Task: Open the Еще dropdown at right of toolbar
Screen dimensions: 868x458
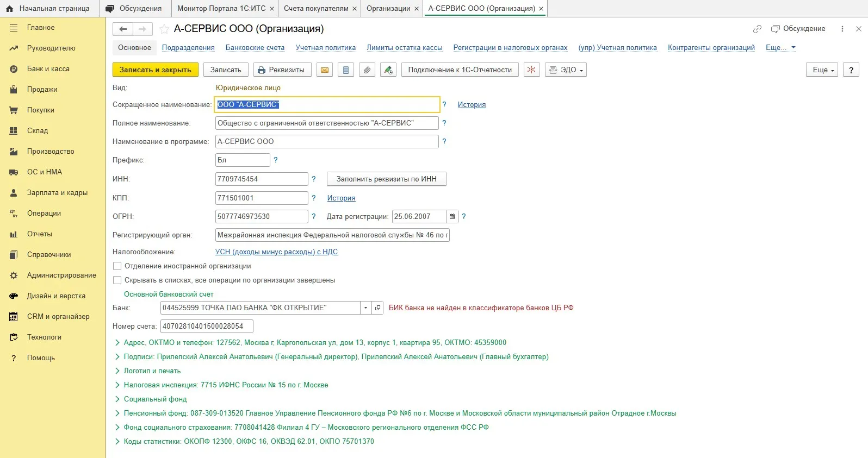Action: pyautogui.click(x=822, y=70)
